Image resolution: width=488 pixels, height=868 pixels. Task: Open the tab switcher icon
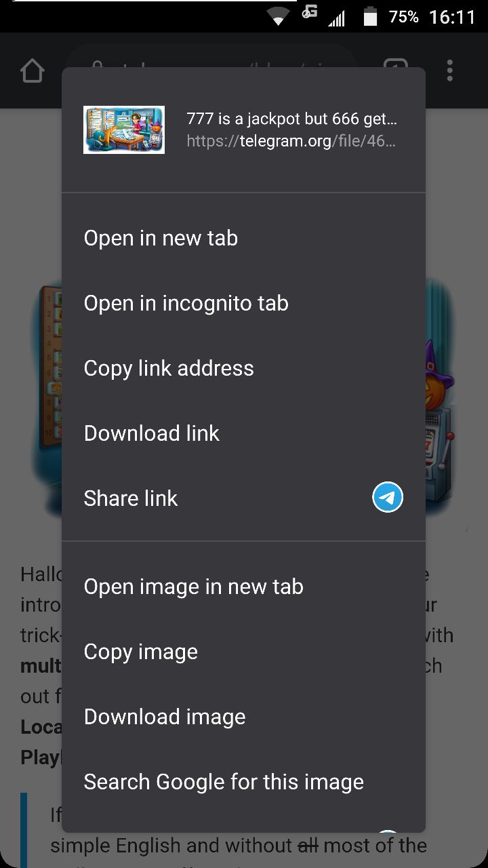coord(396,66)
